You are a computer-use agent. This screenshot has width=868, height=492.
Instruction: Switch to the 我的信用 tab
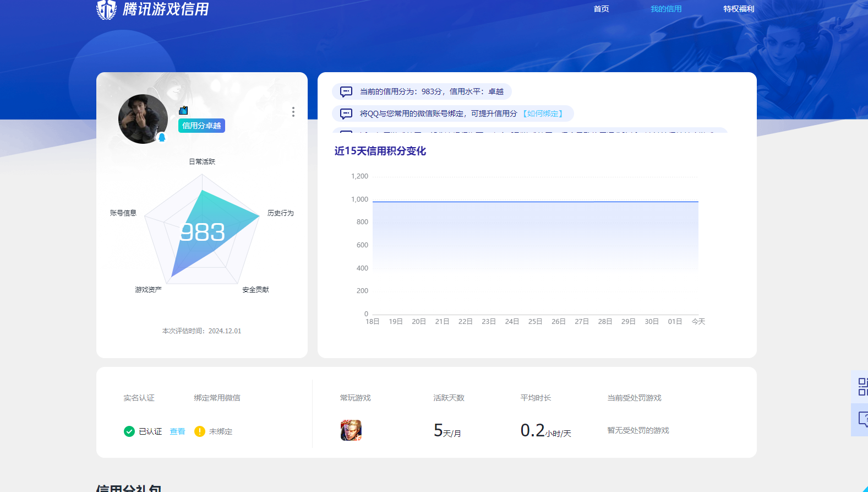(x=666, y=9)
